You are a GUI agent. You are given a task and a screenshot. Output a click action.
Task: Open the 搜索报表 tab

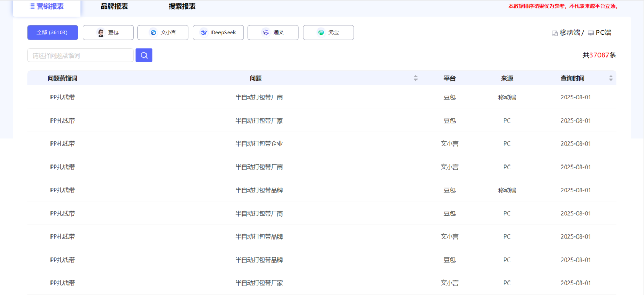(x=182, y=6)
